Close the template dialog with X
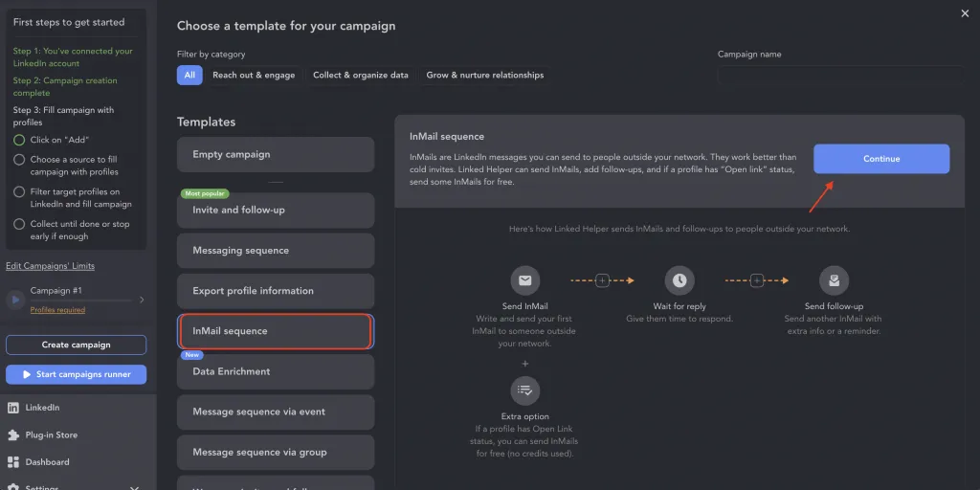The image size is (980, 490). point(965,13)
